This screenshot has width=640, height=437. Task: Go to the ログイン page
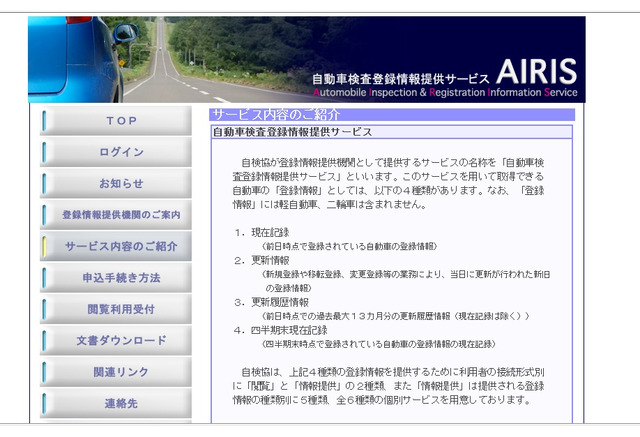116,152
